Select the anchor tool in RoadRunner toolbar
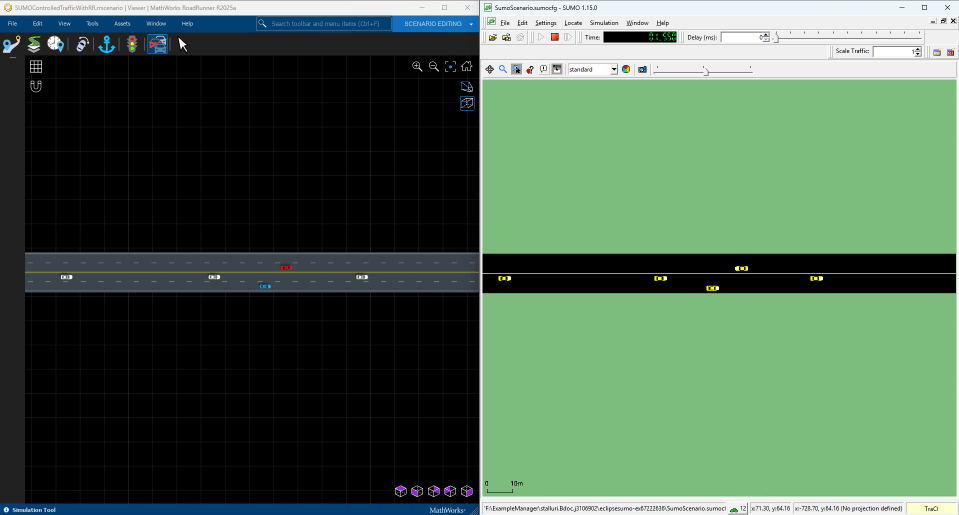 (x=107, y=44)
